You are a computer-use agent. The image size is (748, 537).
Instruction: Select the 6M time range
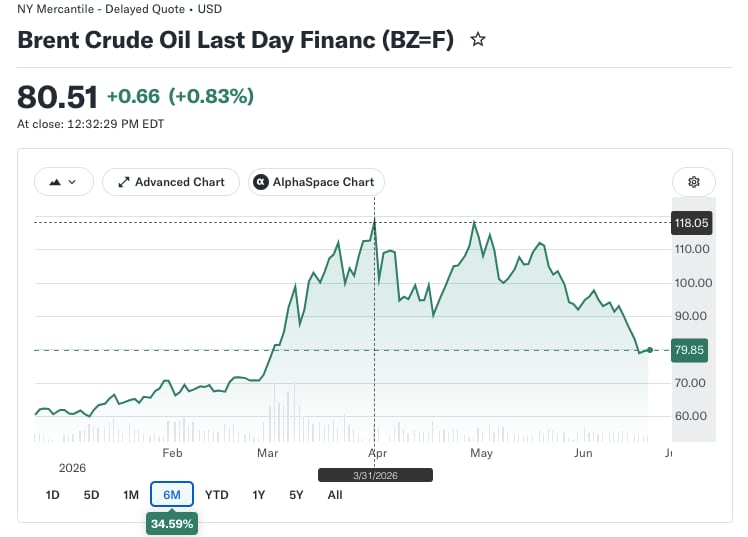coord(172,495)
